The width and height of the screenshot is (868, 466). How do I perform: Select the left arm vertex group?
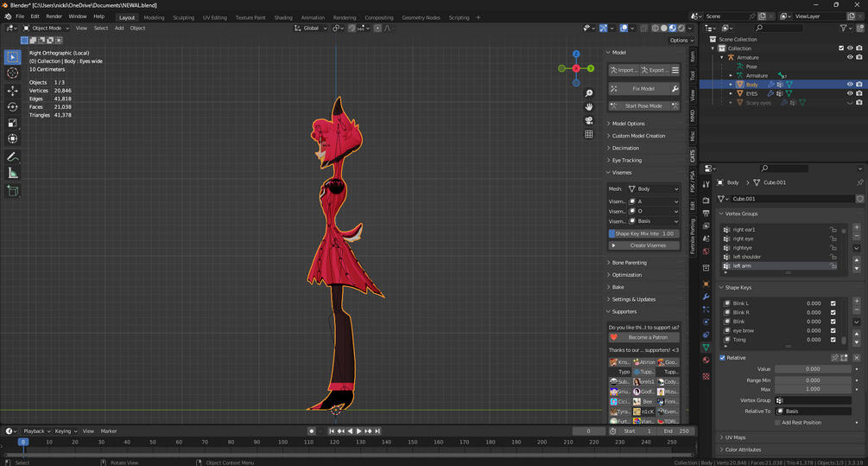point(781,266)
